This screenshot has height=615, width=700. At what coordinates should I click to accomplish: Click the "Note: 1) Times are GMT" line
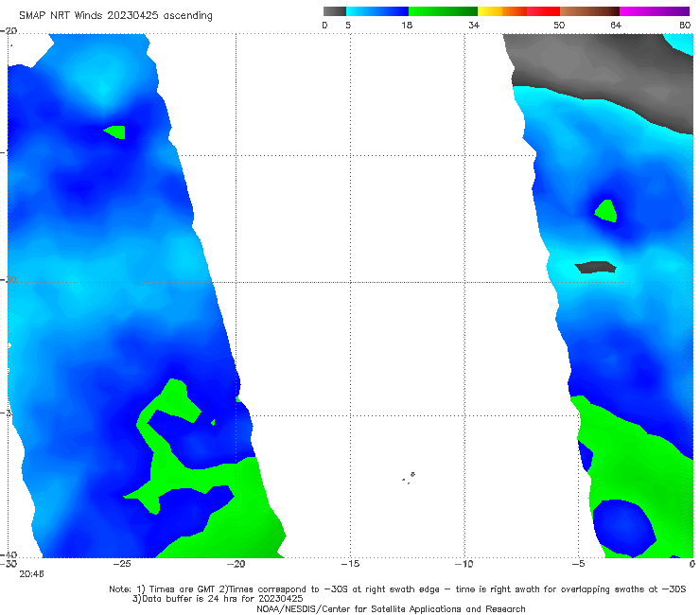tap(397, 589)
